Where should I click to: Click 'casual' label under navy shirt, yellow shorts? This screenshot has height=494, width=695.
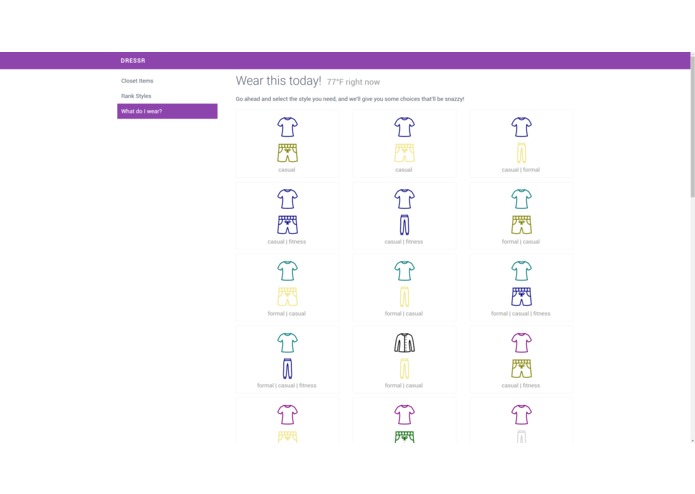coord(404,170)
